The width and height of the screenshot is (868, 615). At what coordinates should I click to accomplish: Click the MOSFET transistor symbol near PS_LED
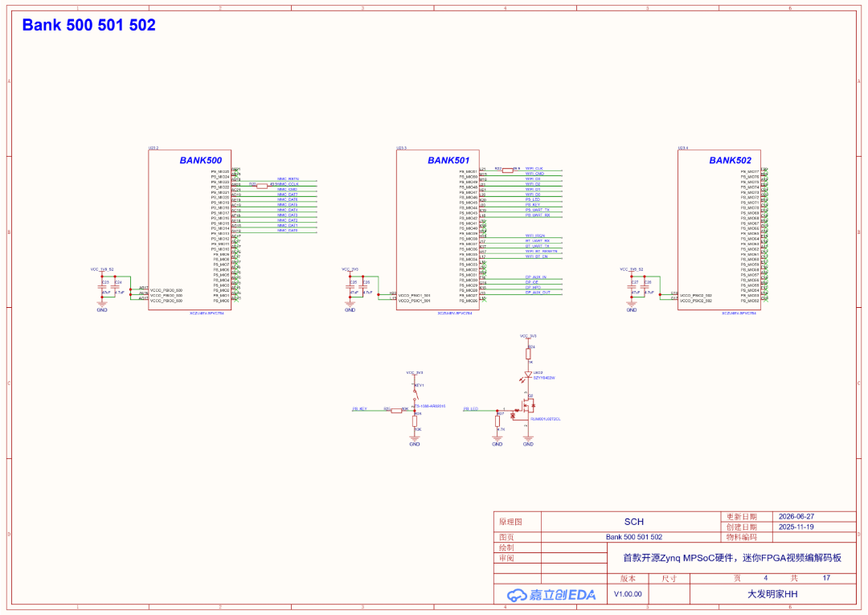[x=524, y=409]
